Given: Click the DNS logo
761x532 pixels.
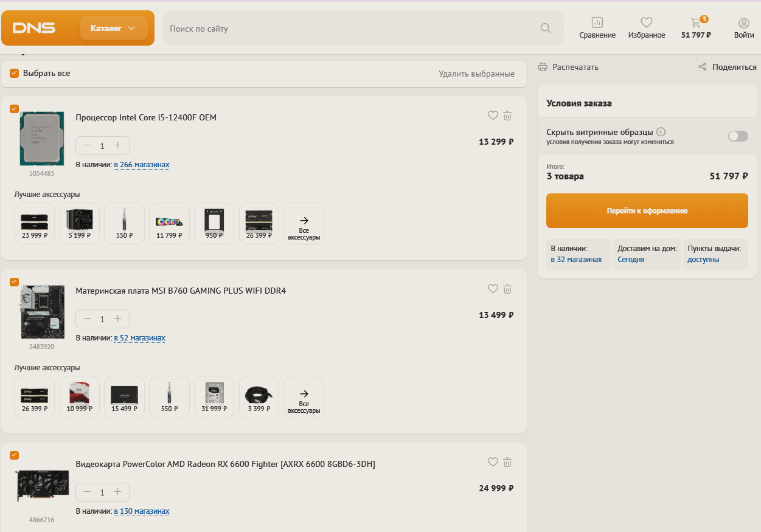Looking at the screenshot, I should pyautogui.click(x=34, y=28).
